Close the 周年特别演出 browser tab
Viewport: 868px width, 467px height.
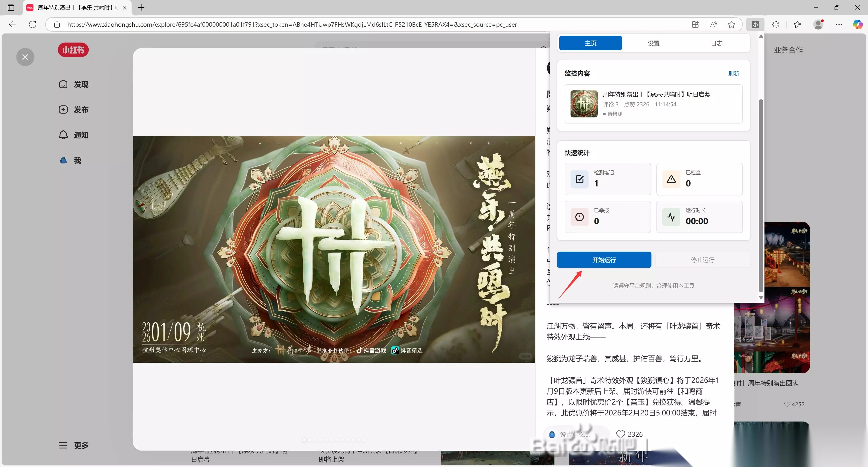(x=125, y=7)
